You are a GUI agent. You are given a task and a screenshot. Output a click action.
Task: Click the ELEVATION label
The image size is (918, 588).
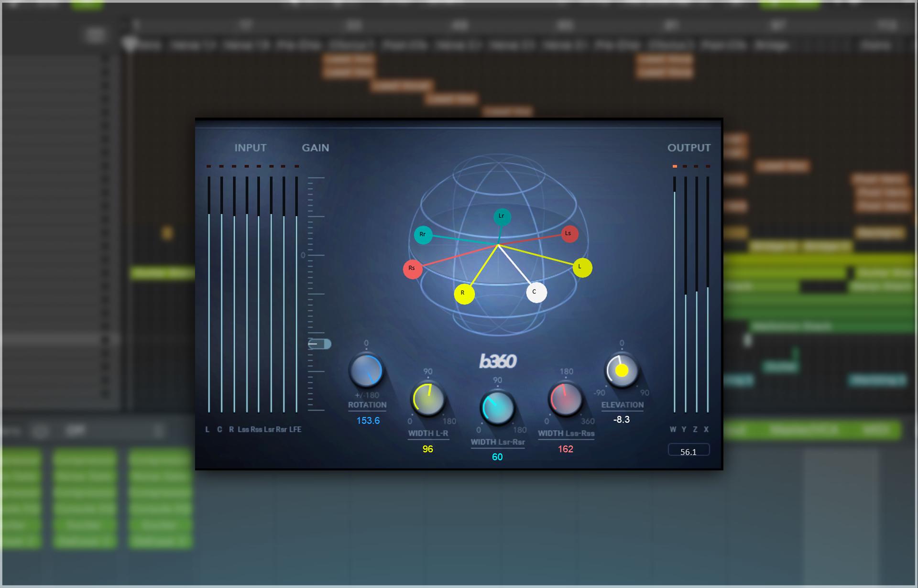(x=623, y=405)
